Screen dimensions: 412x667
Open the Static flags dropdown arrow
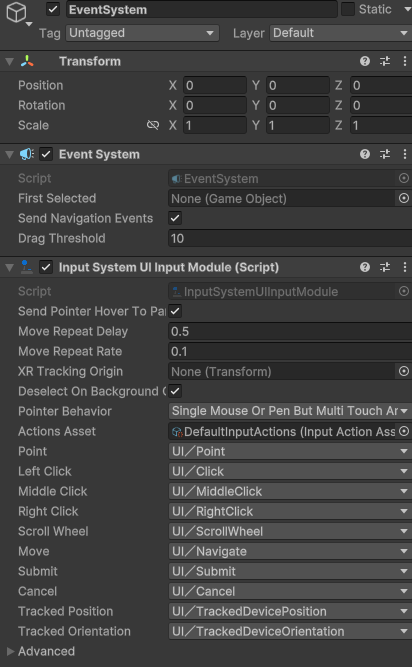pyautogui.click(x=407, y=9)
